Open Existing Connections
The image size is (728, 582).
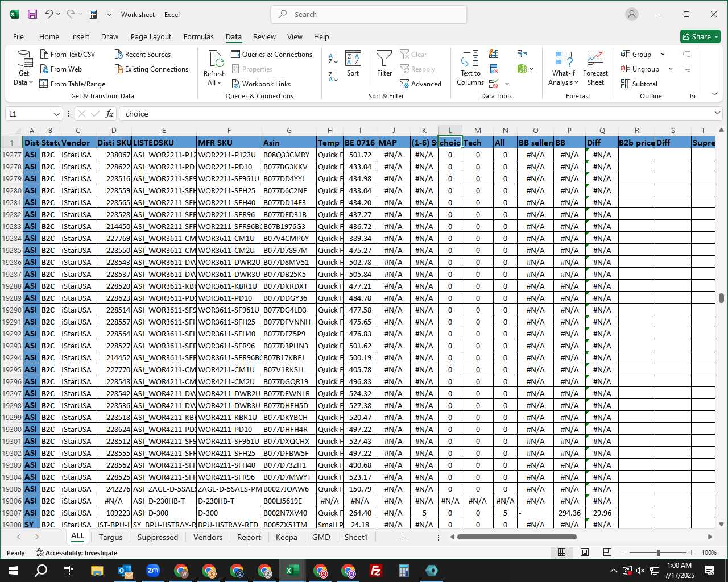tap(151, 69)
